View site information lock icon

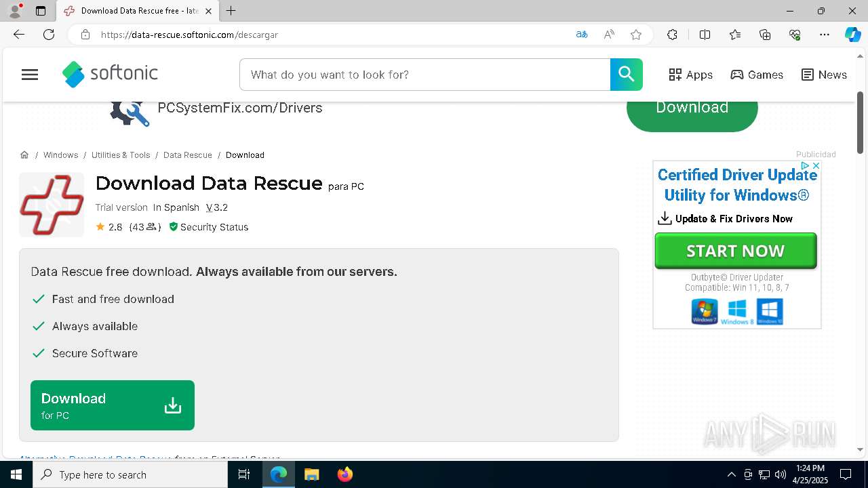pos(85,35)
